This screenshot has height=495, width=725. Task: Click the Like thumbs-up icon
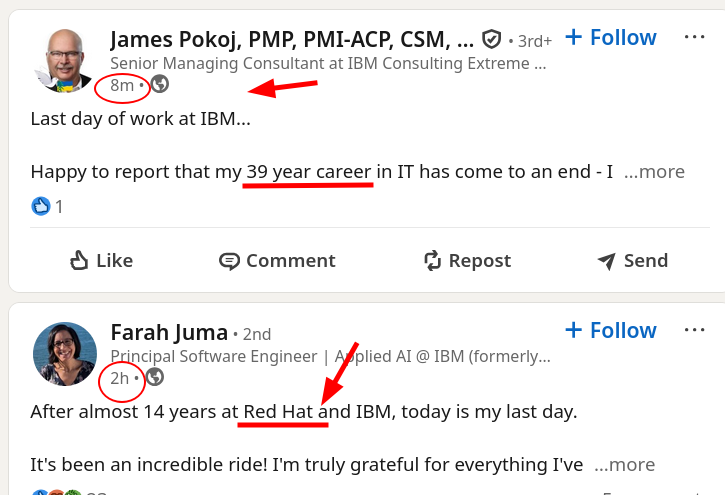[81, 261]
